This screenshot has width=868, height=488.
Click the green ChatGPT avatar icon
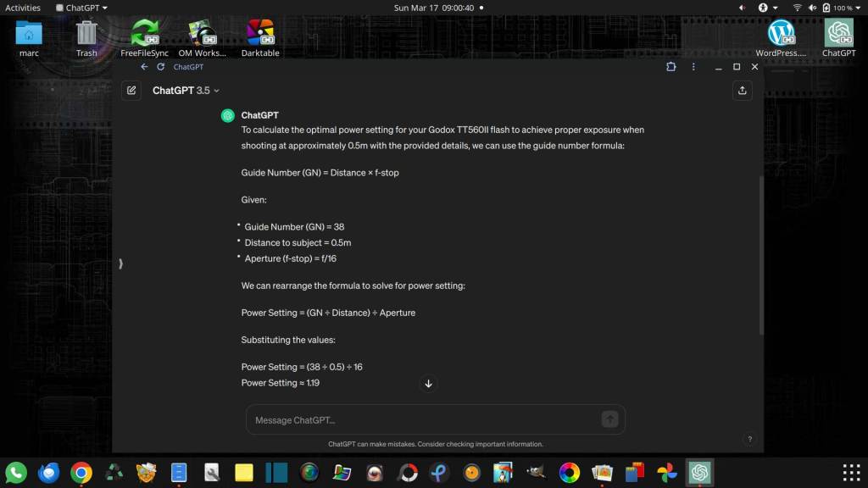[x=227, y=115]
